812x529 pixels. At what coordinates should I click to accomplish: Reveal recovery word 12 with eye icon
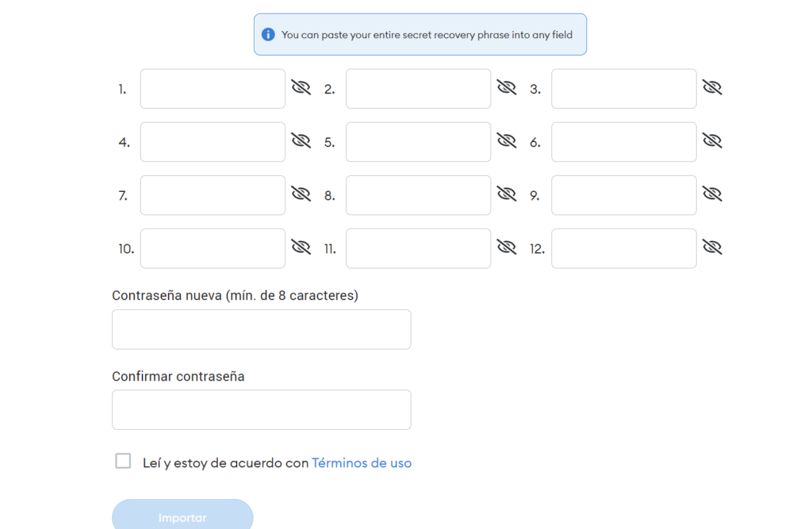pyautogui.click(x=712, y=247)
